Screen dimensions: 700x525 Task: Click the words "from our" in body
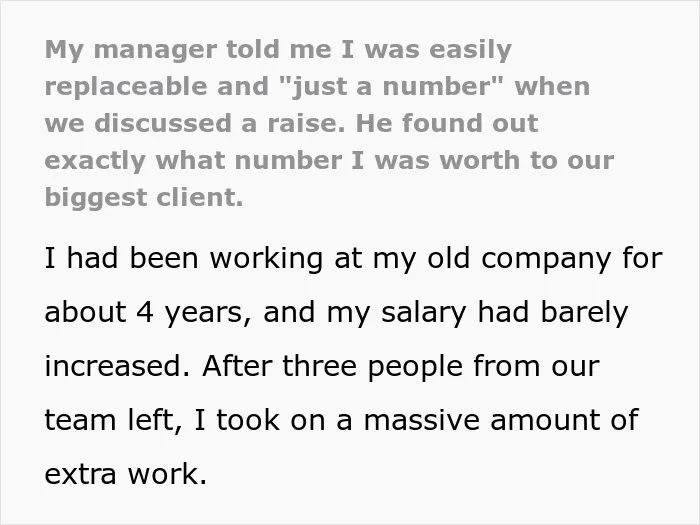pyautogui.click(x=536, y=366)
